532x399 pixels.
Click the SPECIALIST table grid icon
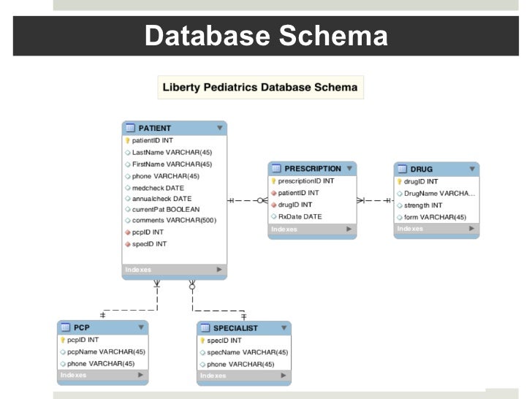(x=205, y=328)
